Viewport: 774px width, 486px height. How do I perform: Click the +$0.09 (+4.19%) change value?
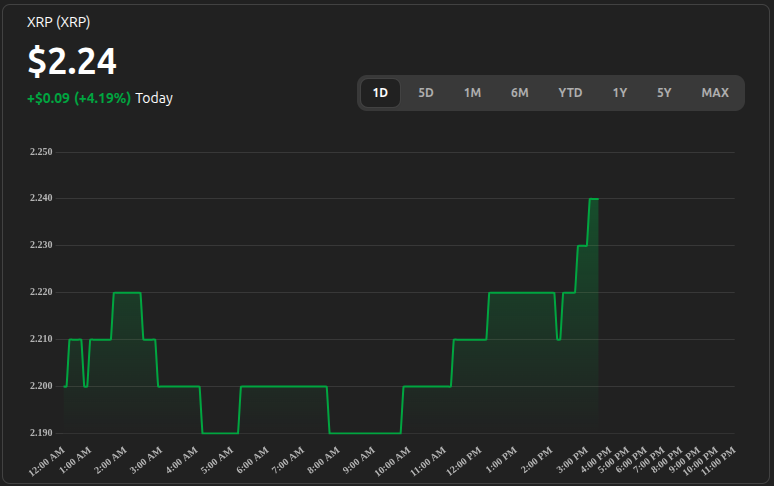[x=79, y=98]
